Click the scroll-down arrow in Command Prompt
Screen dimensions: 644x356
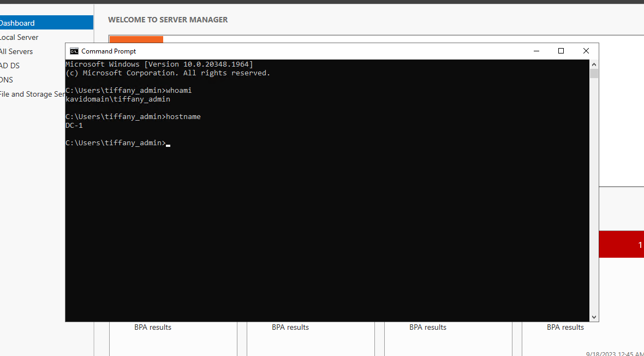(x=594, y=316)
